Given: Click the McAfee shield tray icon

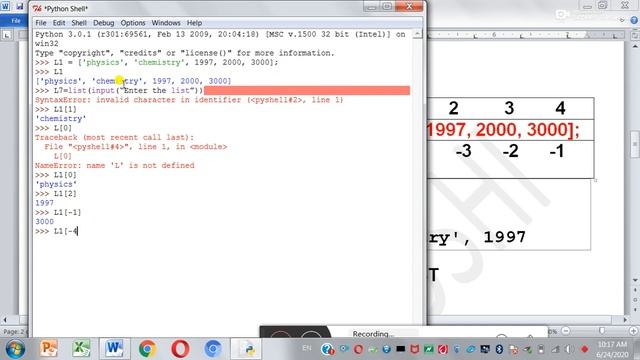Looking at the screenshot, I should coord(414,349).
